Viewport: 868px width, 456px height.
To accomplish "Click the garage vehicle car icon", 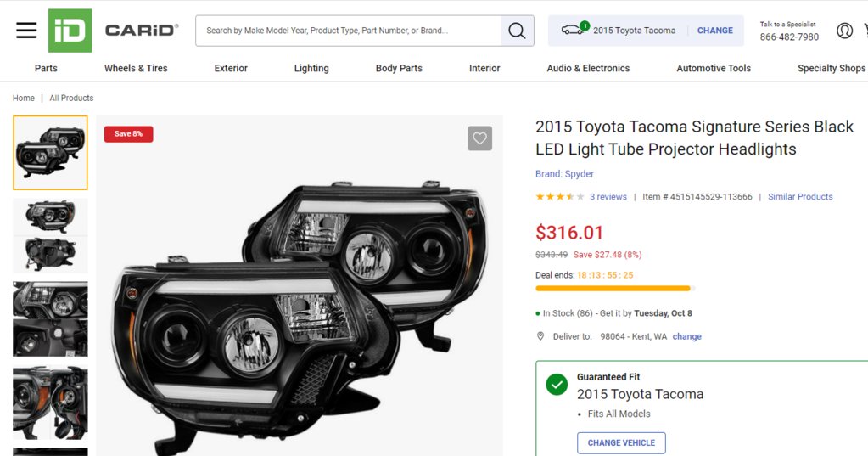I will pos(574,31).
